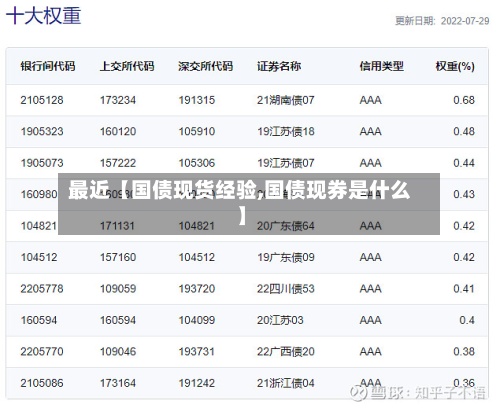500x408 pixels.
Task: Click AAA rating in 22广西债20 row
Action: (x=370, y=352)
